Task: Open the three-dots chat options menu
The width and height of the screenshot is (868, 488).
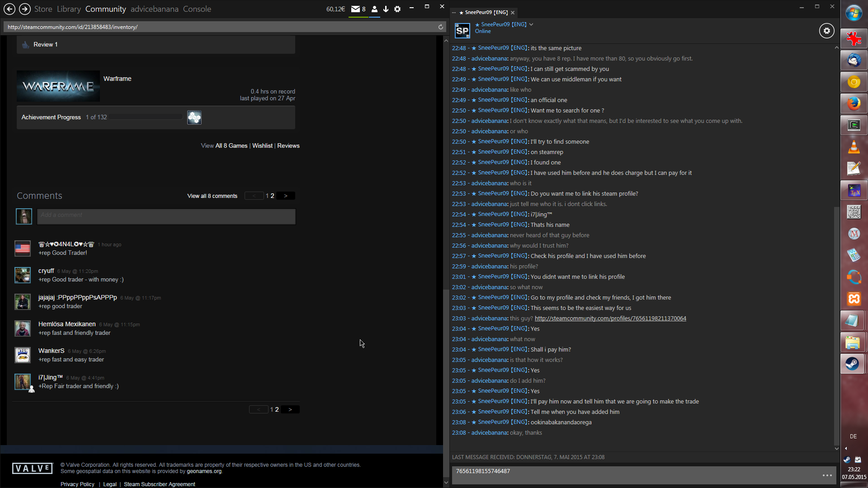Action: (x=827, y=475)
